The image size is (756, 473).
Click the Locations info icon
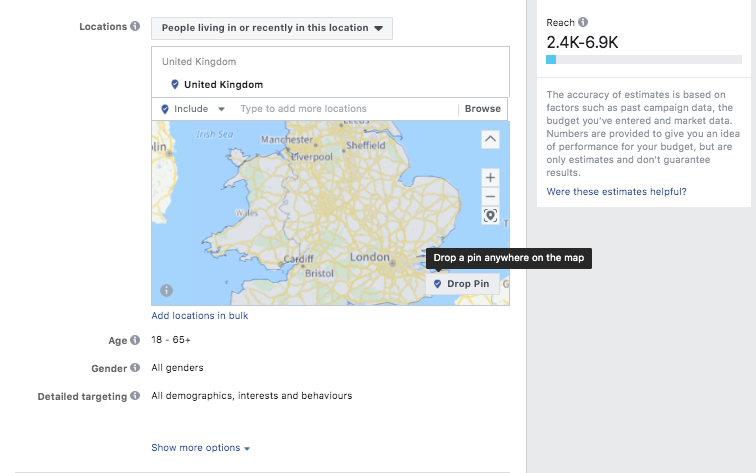pyautogui.click(x=135, y=26)
